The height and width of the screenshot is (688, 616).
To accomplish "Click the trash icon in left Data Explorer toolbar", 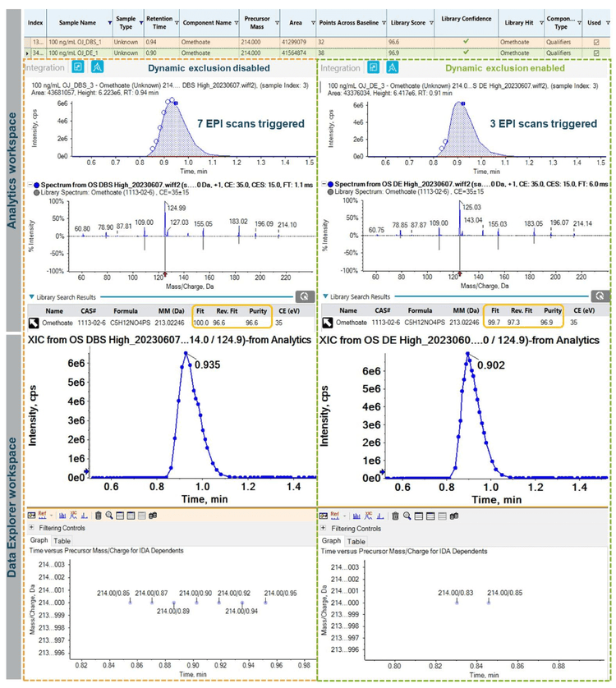I will [99, 516].
